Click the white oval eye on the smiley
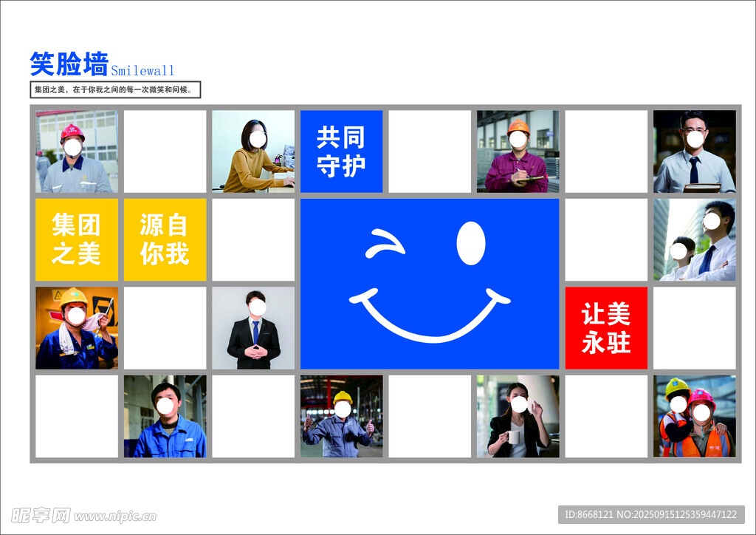This screenshot has height=535, width=756. (x=470, y=243)
